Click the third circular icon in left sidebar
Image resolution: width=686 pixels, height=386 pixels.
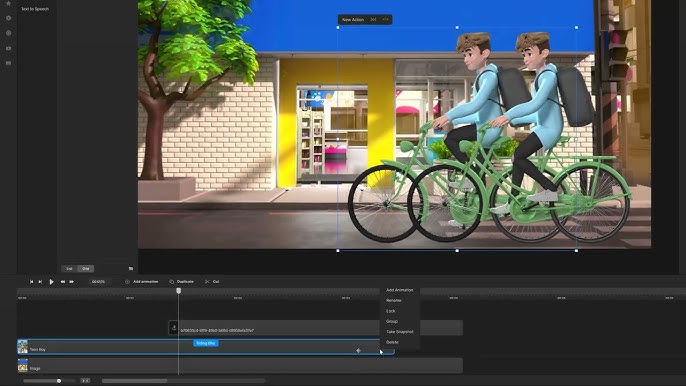(8, 33)
